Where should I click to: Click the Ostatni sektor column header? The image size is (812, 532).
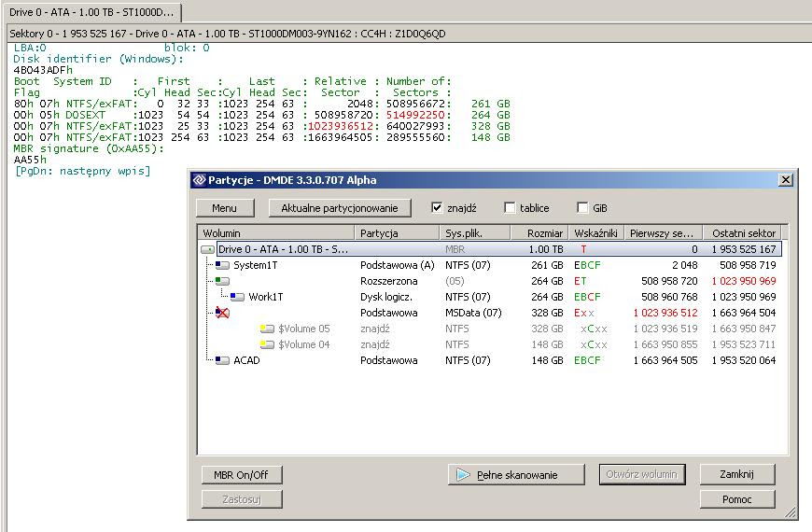point(742,233)
